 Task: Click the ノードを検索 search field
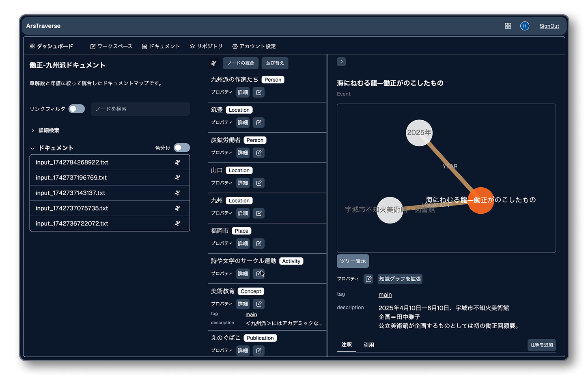click(x=140, y=109)
